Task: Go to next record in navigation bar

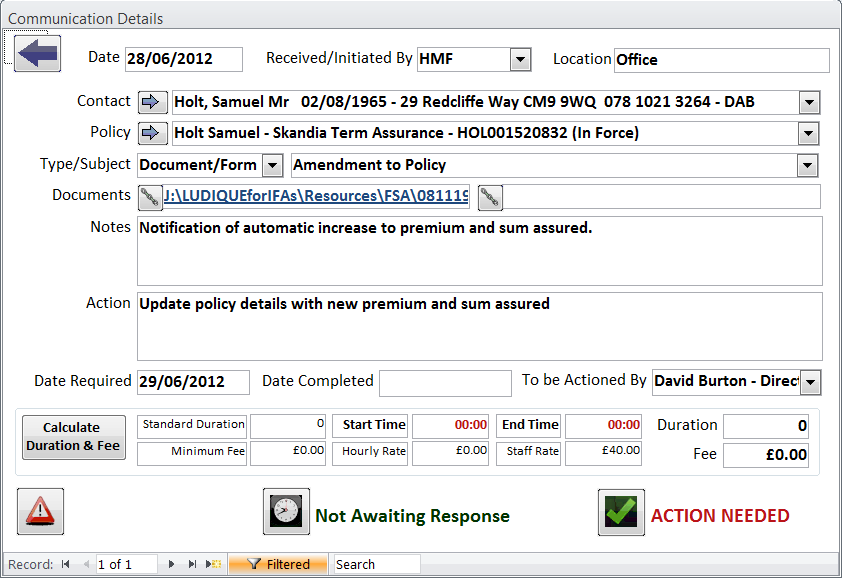Action: (172, 565)
